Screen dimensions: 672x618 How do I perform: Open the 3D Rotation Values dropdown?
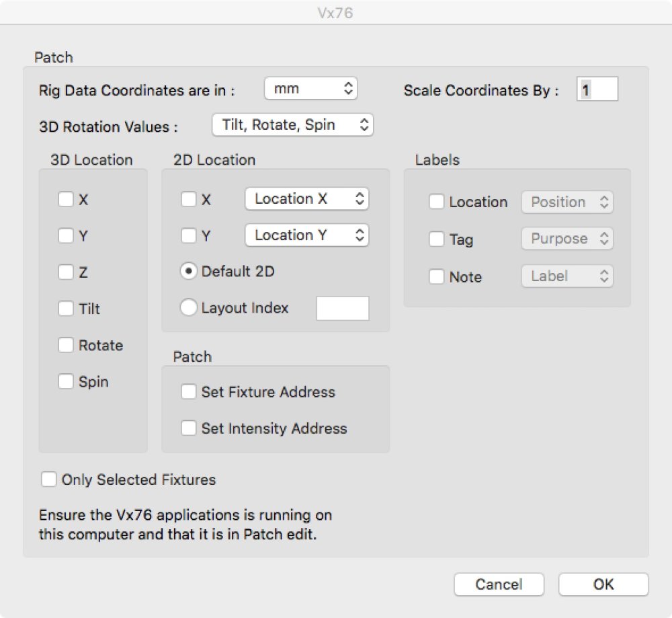[292, 124]
